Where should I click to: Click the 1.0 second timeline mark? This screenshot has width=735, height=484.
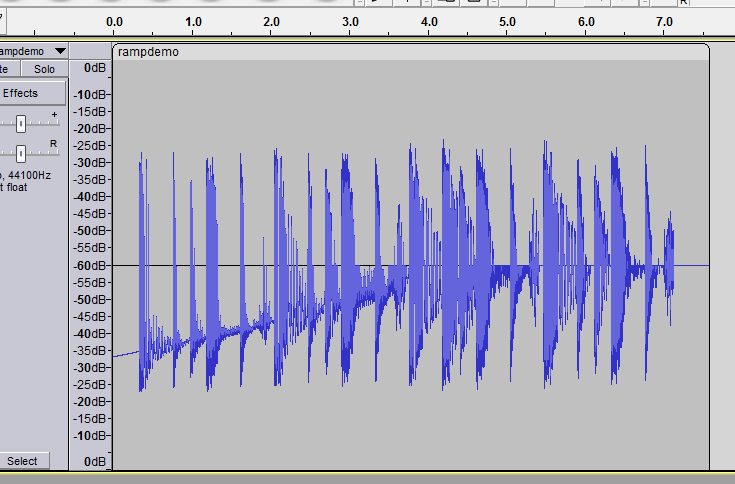click(193, 21)
